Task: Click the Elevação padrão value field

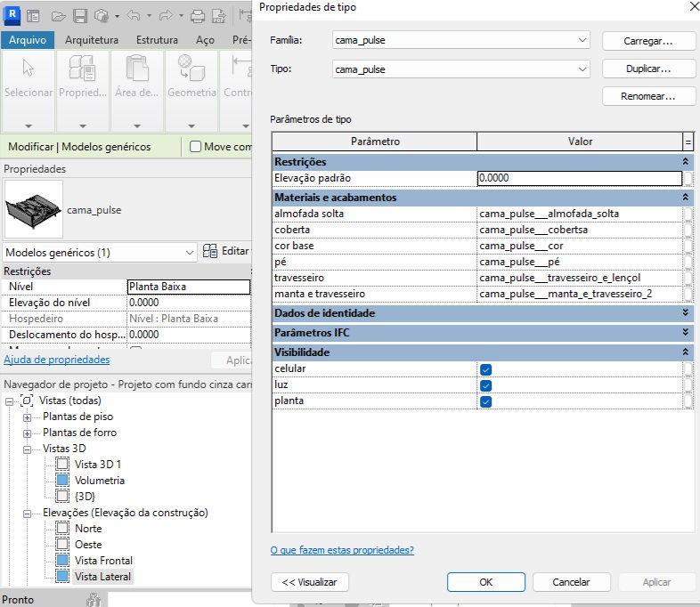Action: click(x=580, y=178)
